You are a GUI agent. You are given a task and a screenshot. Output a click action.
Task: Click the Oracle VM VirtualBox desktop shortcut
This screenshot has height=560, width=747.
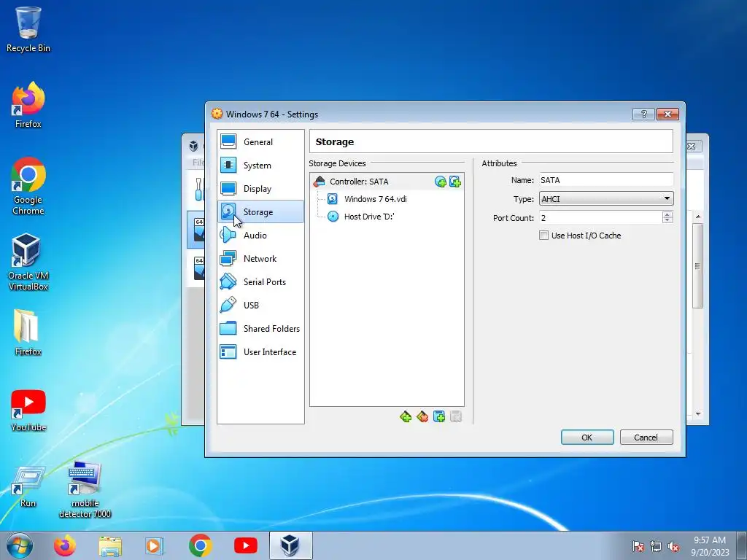click(28, 262)
